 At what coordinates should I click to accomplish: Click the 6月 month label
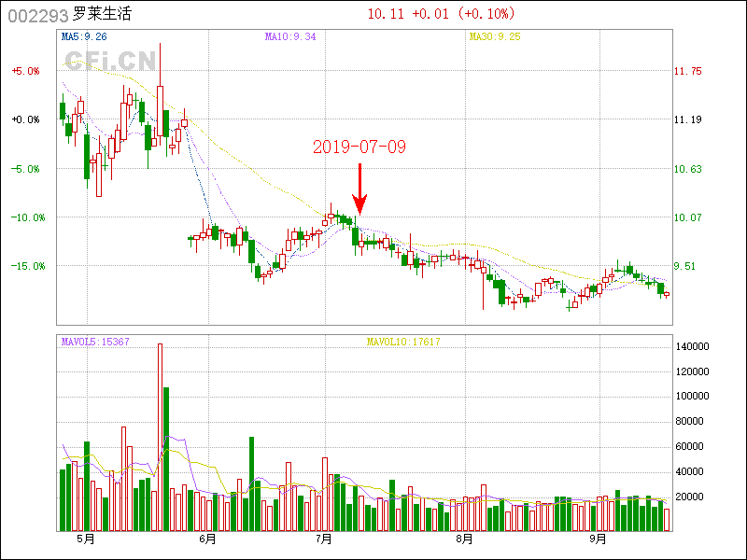coord(207,539)
